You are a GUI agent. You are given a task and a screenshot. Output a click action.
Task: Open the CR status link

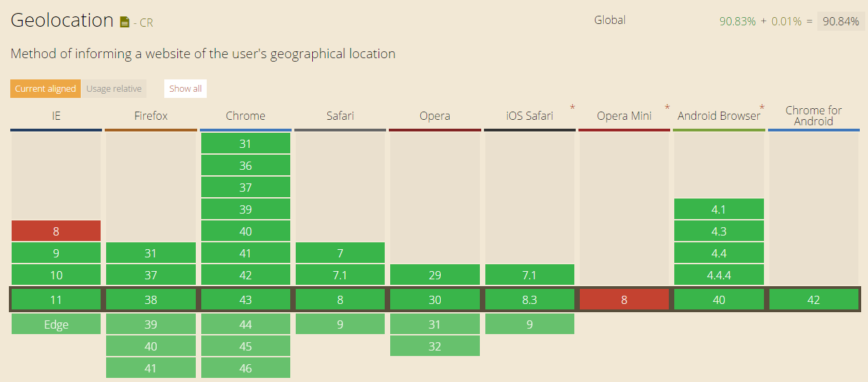pos(146,23)
